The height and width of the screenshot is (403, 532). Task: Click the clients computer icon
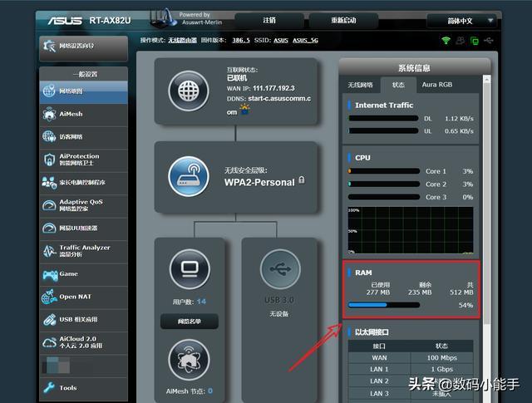[x=190, y=269]
